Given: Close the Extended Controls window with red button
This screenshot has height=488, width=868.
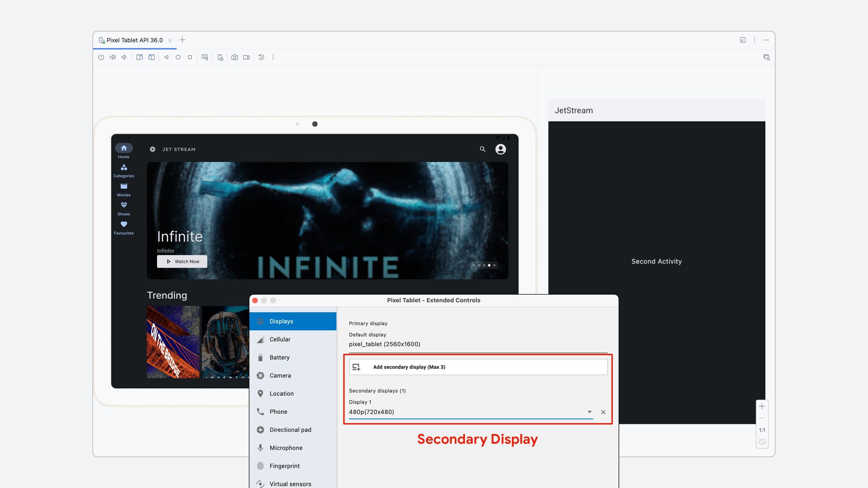Looking at the screenshot, I should tap(255, 300).
